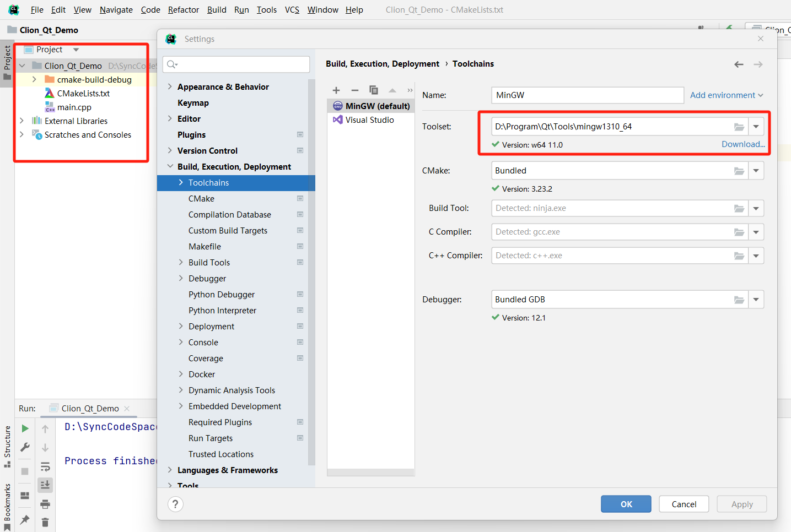Rerun Clion_Qt_Demo with green play icon

click(25, 428)
